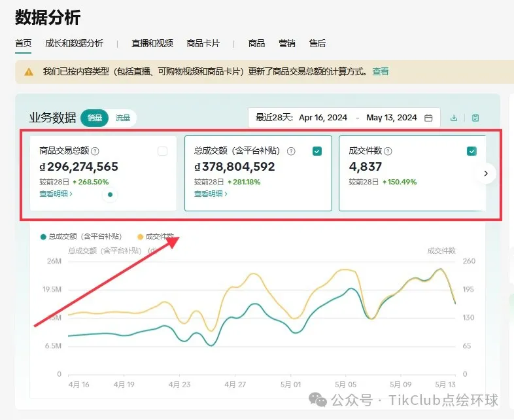Switch the toggle to 流量
Screen dimensions: 514x420
coord(123,118)
